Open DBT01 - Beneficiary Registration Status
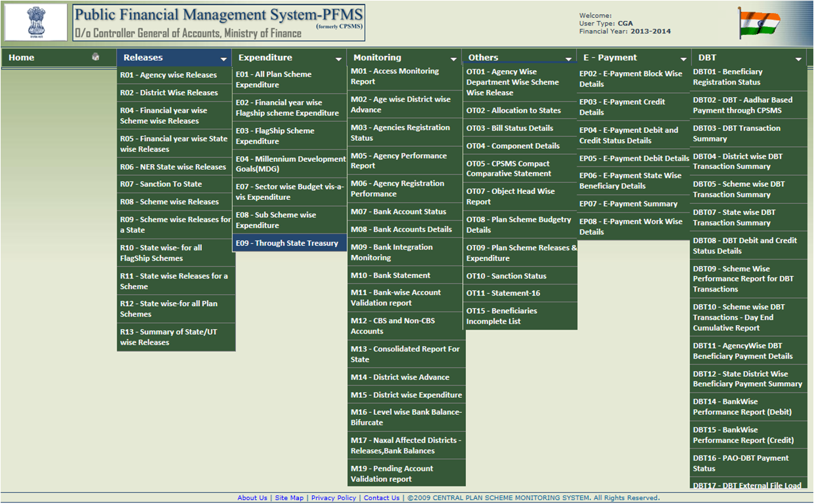 [x=749, y=77]
